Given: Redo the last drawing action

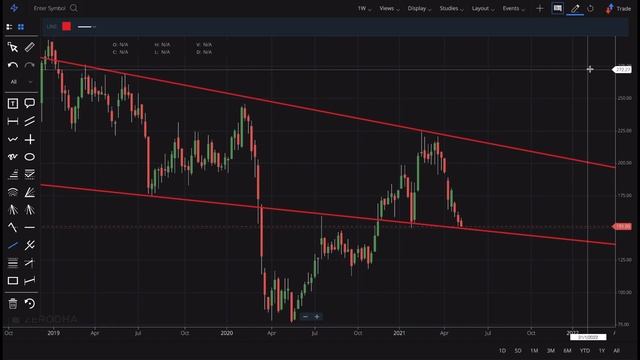Looking at the screenshot, I should pyautogui.click(x=29, y=65).
